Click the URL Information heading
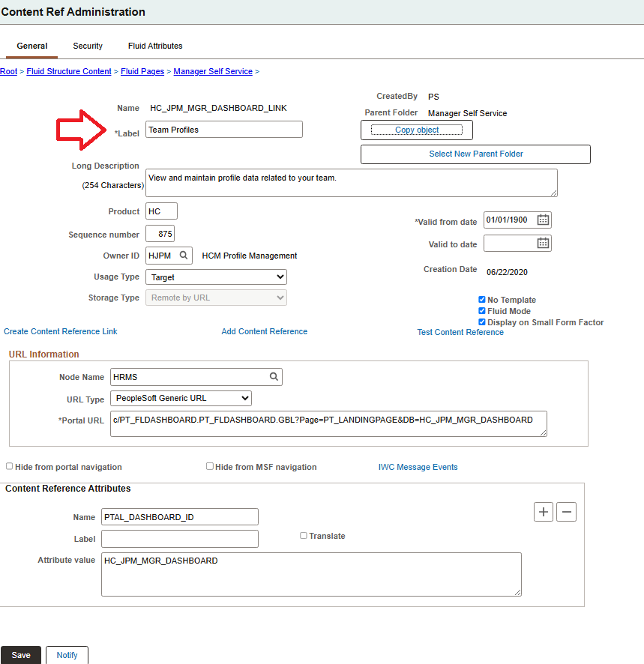 (43, 354)
